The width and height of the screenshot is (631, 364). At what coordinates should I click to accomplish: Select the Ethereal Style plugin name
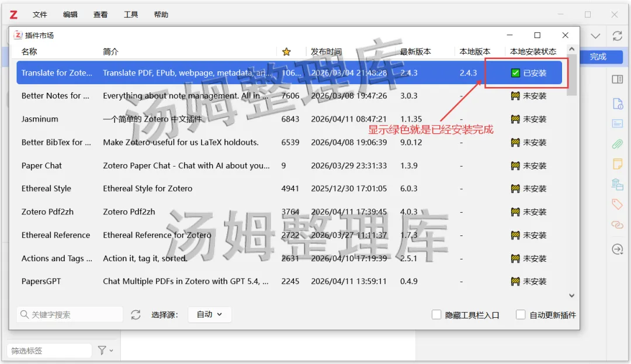(x=46, y=189)
